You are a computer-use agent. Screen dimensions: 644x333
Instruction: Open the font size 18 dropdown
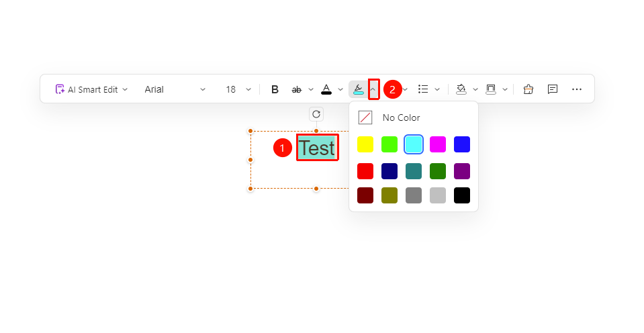tap(238, 89)
